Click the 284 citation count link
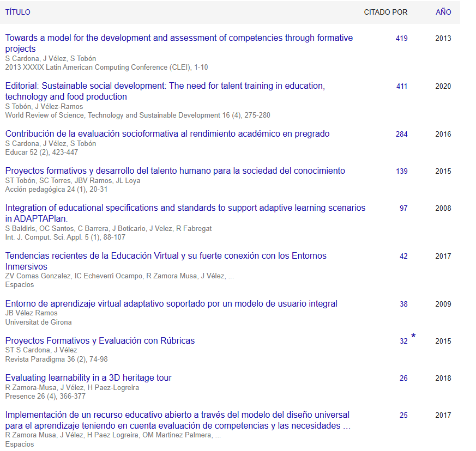Image resolution: width=476 pixels, height=451 pixels. pyautogui.click(x=401, y=135)
